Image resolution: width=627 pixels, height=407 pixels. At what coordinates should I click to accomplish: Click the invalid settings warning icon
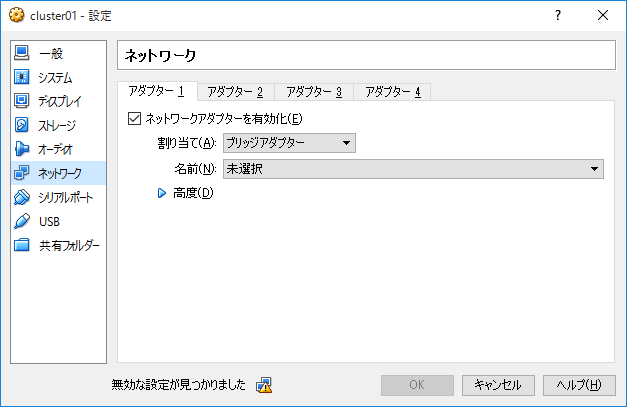(x=264, y=385)
